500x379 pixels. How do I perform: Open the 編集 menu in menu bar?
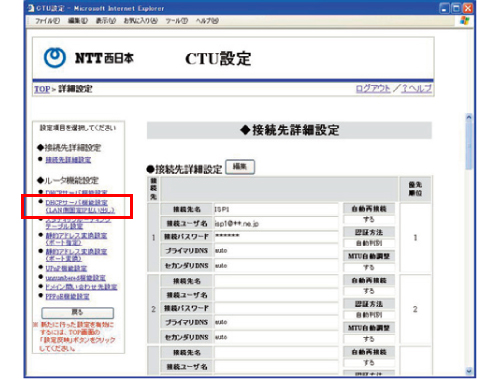click(78, 21)
